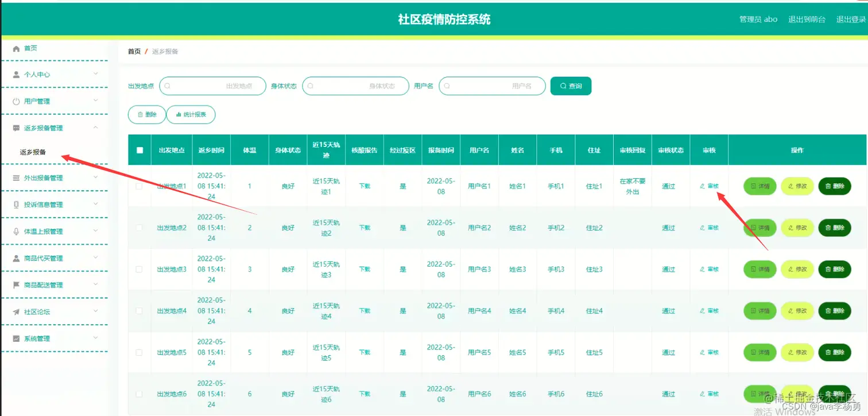
Task: Click 修改 button for row 出发地点5
Action: point(797,352)
